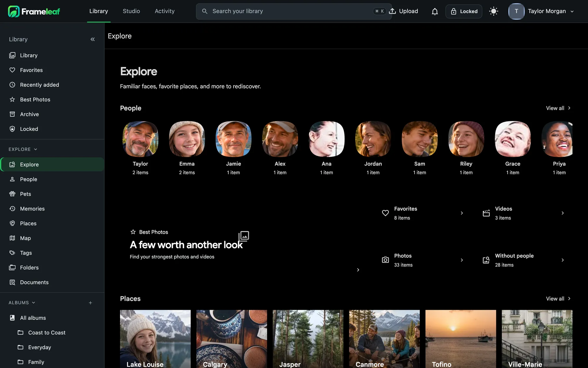This screenshot has height=368, width=588.
Task: Toggle the light theme sun icon
Action: (x=494, y=11)
